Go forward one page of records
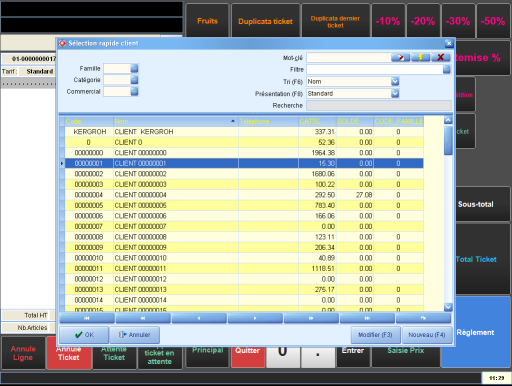This screenshot has height=386, width=512. point(311,318)
